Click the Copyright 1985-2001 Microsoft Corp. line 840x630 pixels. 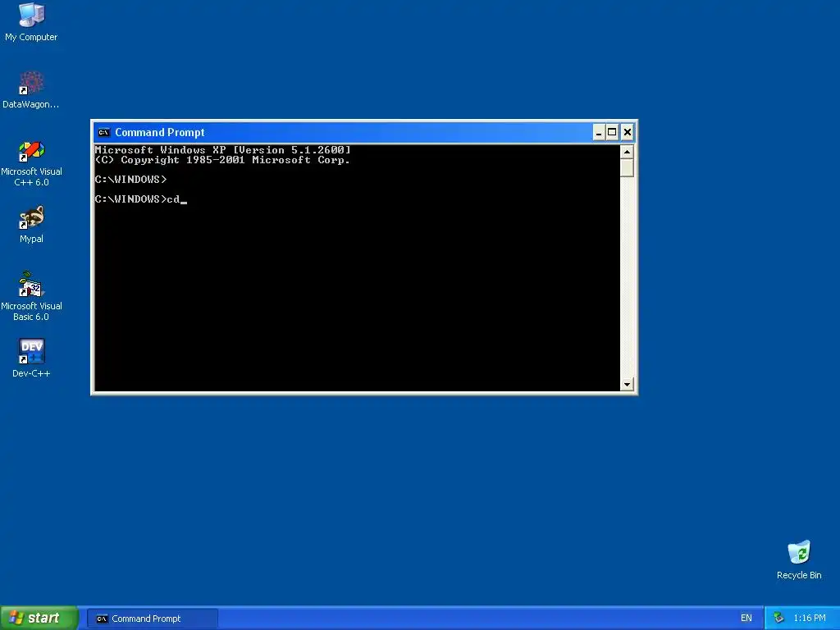point(222,160)
